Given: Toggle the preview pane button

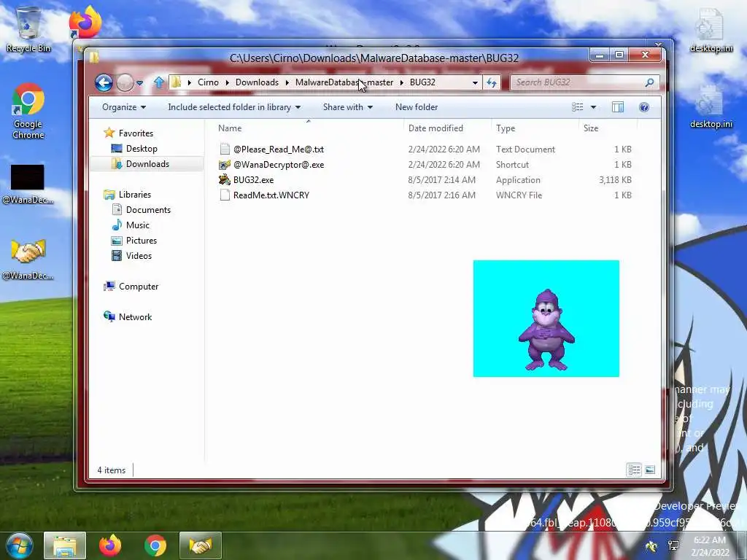Looking at the screenshot, I should click(x=618, y=107).
